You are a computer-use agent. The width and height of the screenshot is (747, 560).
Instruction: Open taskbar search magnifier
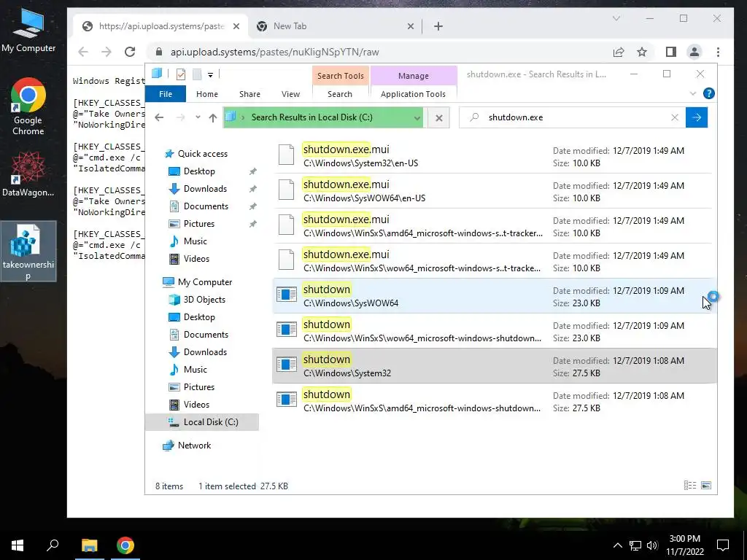click(x=53, y=545)
